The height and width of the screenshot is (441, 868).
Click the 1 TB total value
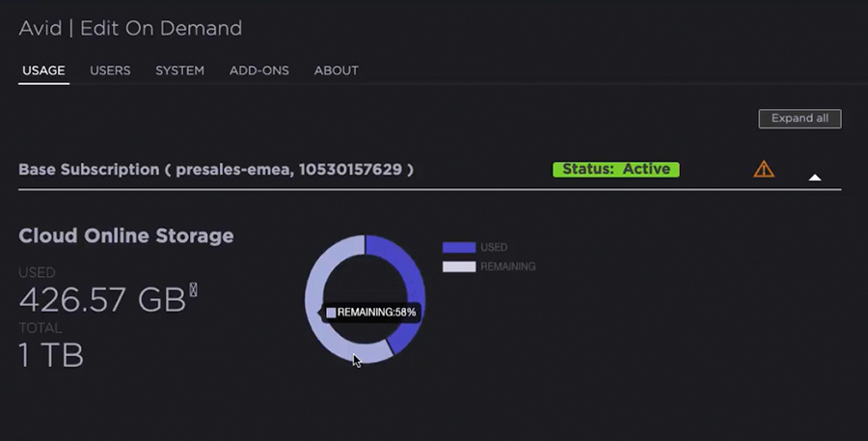[51, 355]
